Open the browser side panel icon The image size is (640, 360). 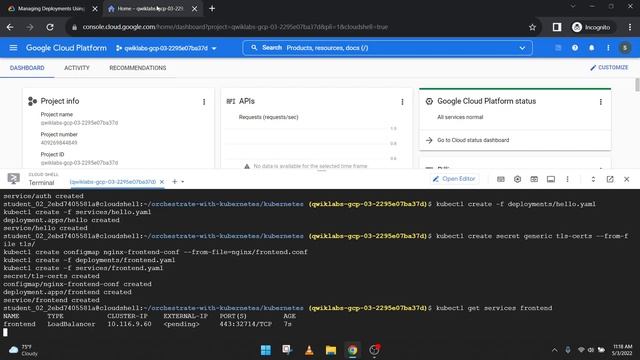[x=557, y=27]
